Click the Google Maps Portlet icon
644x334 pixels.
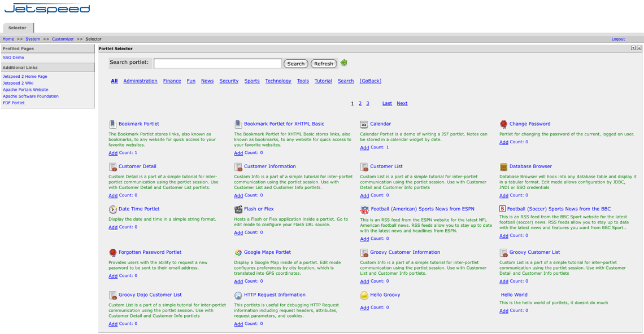tap(238, 253)
